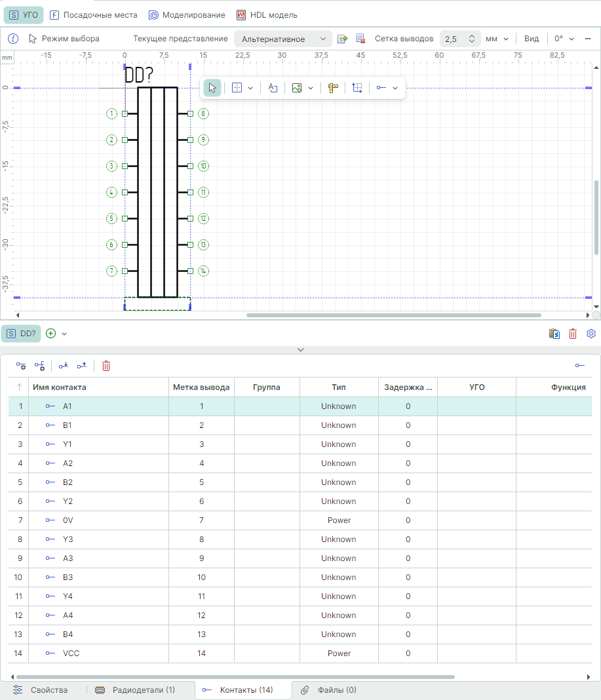
Task: Open symbol settings gear icon
Action: 591,334
